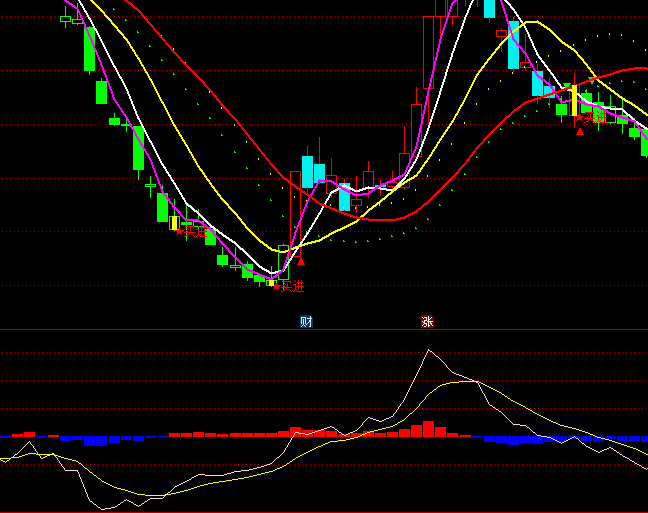The width and height of the screenshot is (648, 513).
Task: Click blue histogram bars on indicator's left side
Action: click(x=96, y=440)
